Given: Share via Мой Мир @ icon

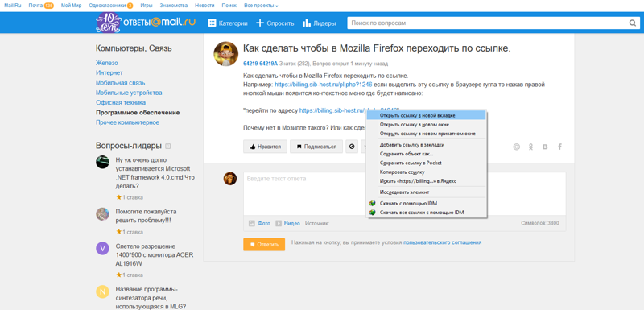Looking at the screenshot, I should (x=517, y=147).
